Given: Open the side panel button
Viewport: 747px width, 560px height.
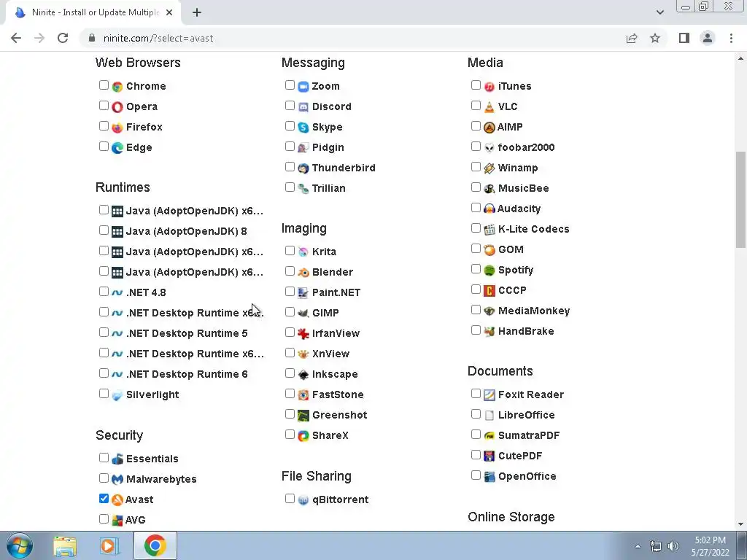Looking at the screenshot, I should point(684,38).
